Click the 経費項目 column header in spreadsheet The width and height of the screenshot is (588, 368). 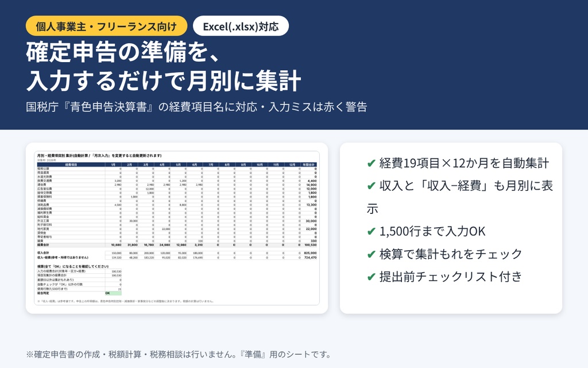[x=71, y=164]
